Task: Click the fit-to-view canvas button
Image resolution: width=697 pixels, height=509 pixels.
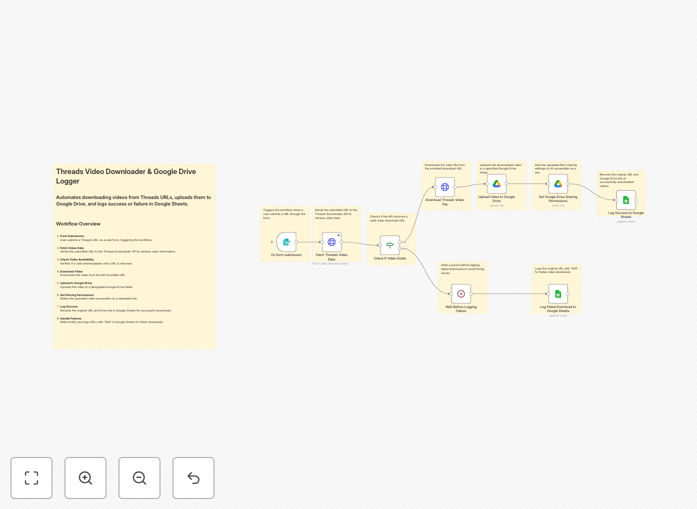Action: (x=32, y=478)
